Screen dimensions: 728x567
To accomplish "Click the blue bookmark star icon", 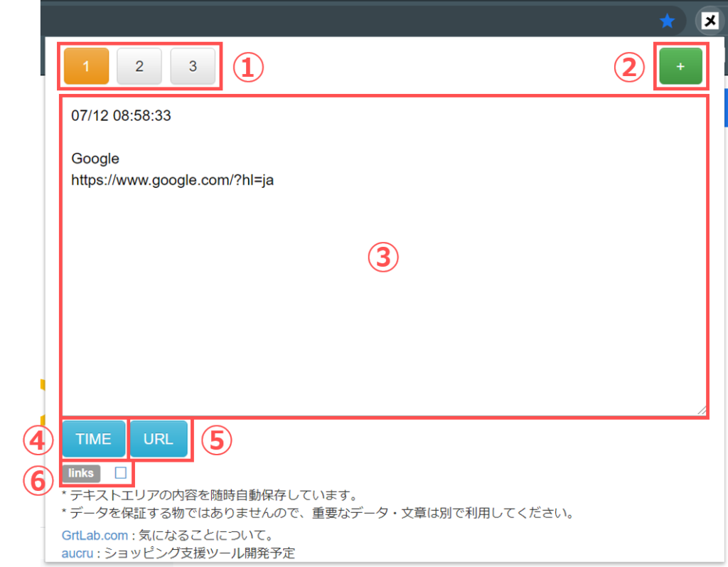I will coord(667,21).
